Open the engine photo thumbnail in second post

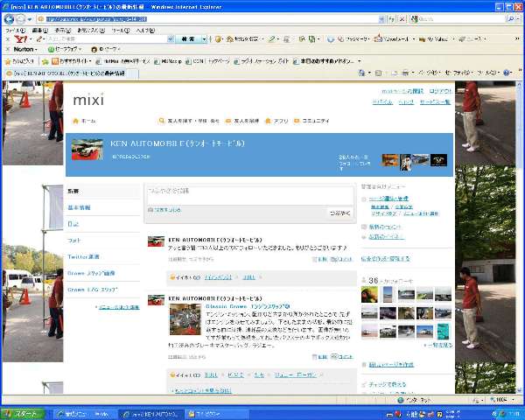[185, 319]
